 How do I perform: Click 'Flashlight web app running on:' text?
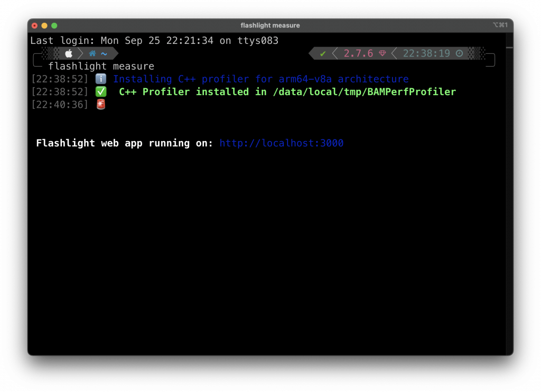125,143
